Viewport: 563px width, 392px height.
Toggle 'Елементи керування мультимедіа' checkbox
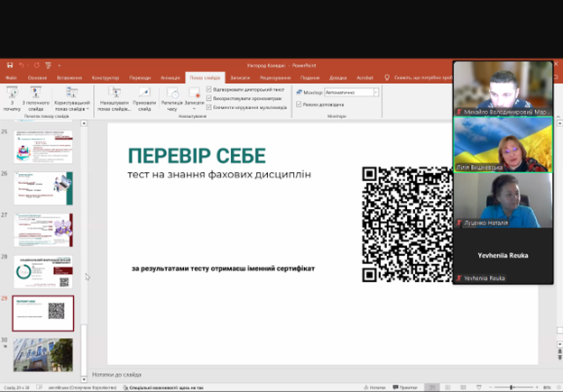(x=208, y=107)
